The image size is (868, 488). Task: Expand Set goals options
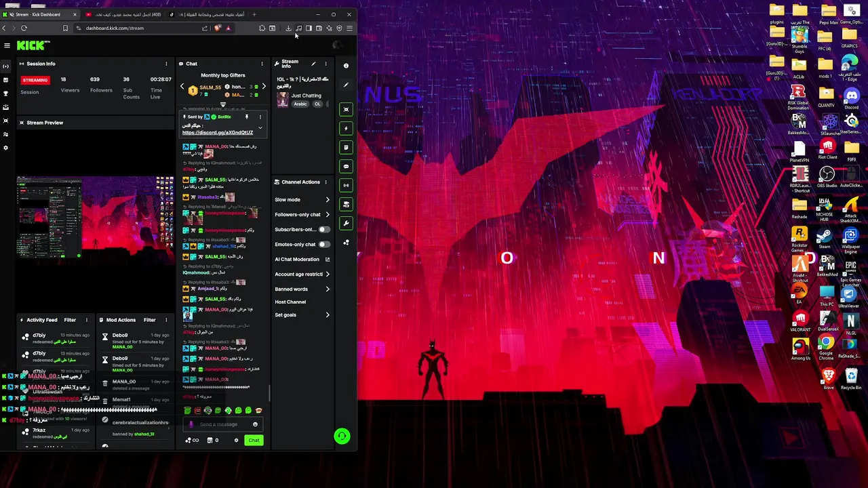[328, 314]
